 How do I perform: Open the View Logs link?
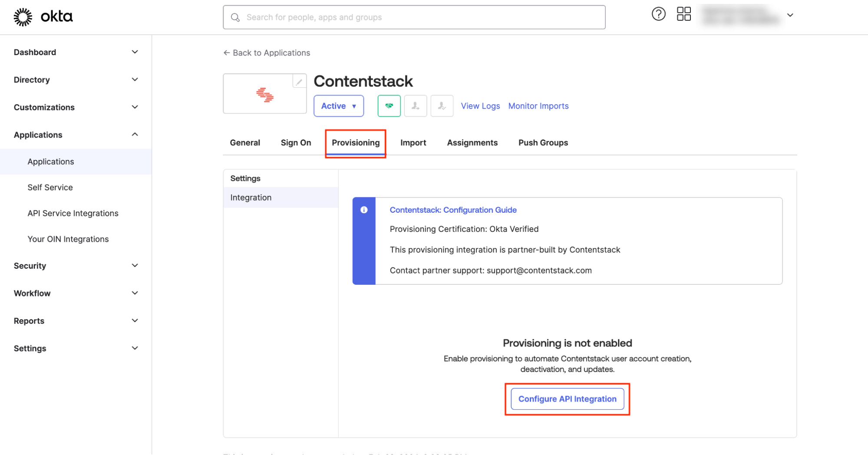click(480, 106)
